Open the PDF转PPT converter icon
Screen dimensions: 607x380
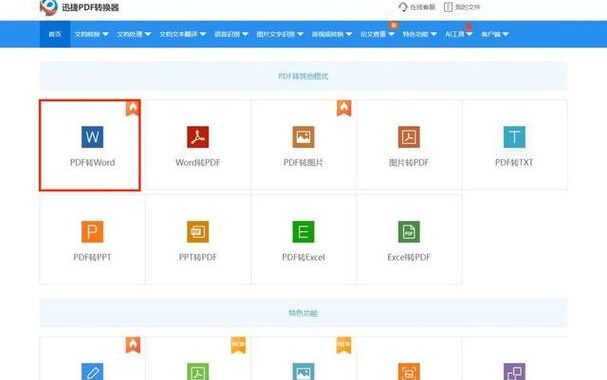pos(92,232)
